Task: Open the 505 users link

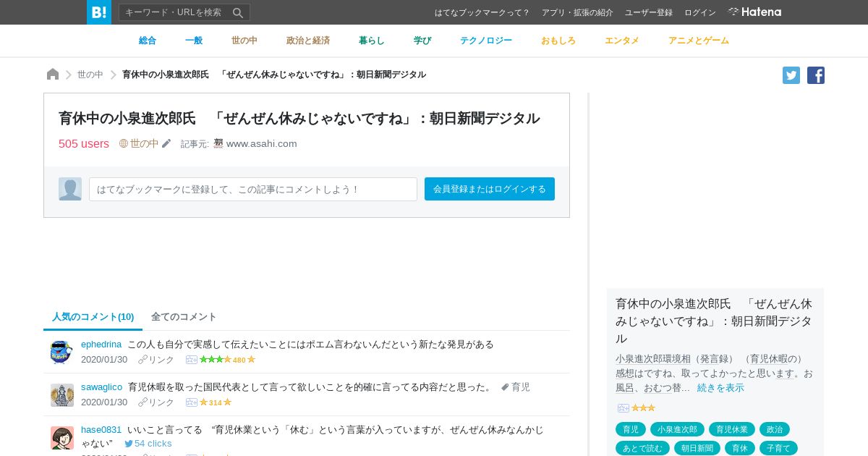Action: pos(84,143)
